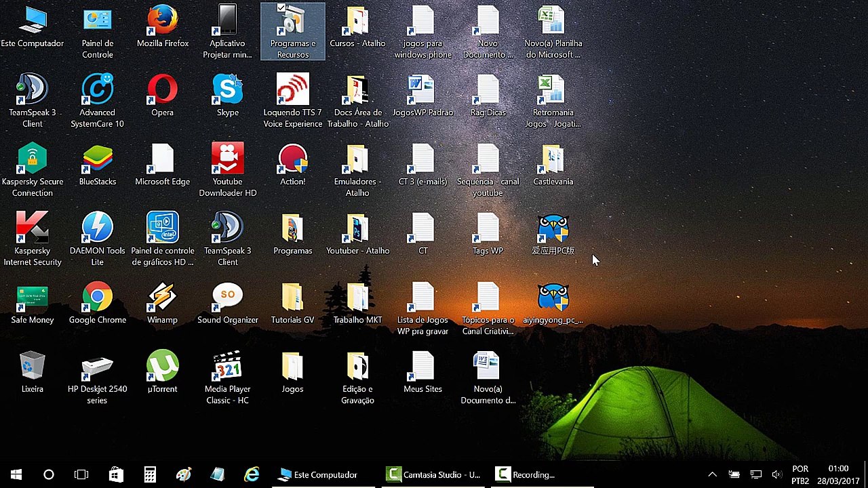
Task: Open Retromania Jogos spreadsheet
Action: [x=553, y=101]
